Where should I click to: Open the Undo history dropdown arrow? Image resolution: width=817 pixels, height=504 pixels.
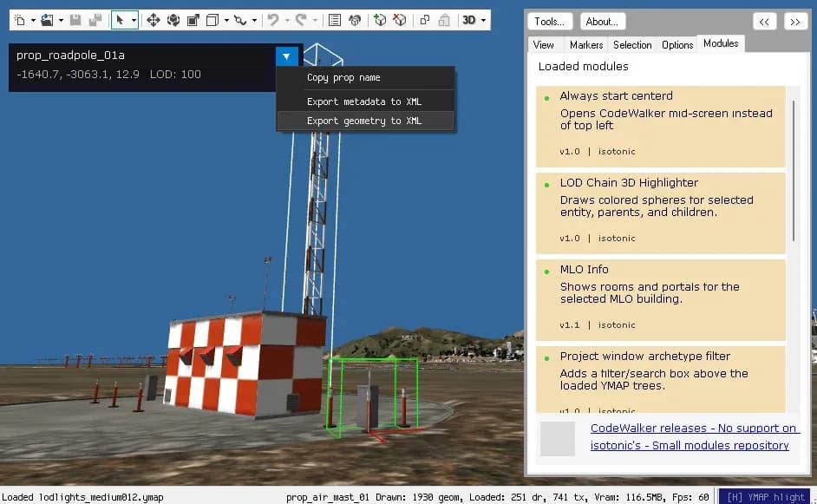point(287,20)
